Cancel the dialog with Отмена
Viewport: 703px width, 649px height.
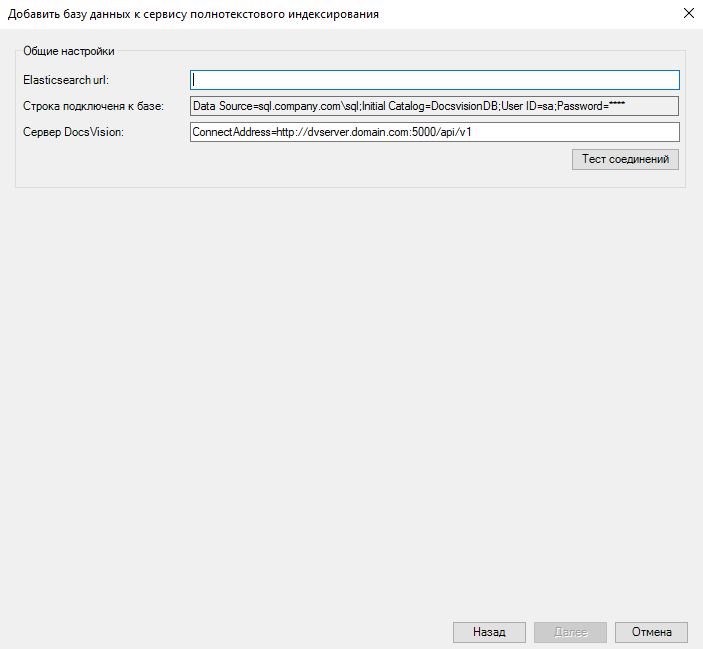(x=651, y=632)
